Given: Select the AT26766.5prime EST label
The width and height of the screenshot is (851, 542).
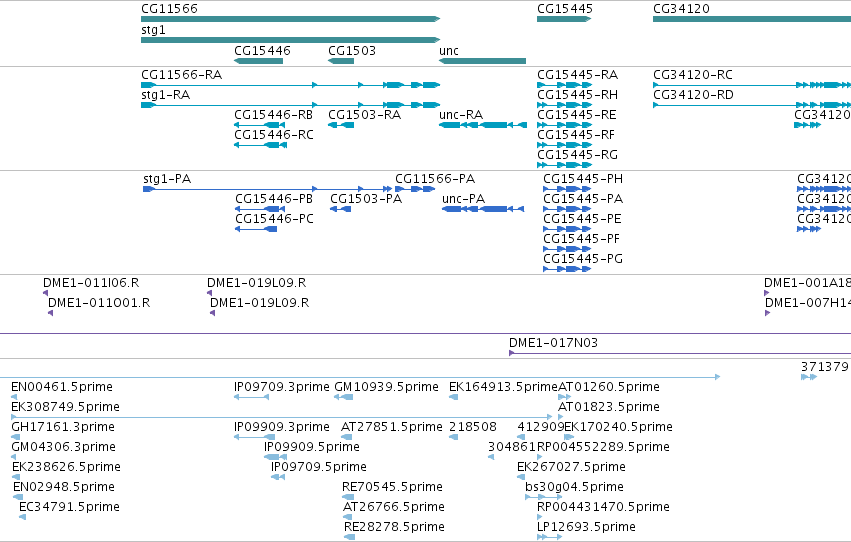Looking at the screenshot, I should [394, 507].
